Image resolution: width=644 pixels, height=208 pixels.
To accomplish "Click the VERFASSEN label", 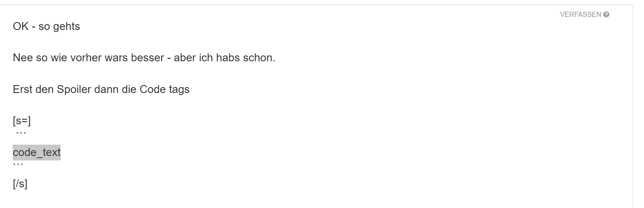I will tap(580, 14).
